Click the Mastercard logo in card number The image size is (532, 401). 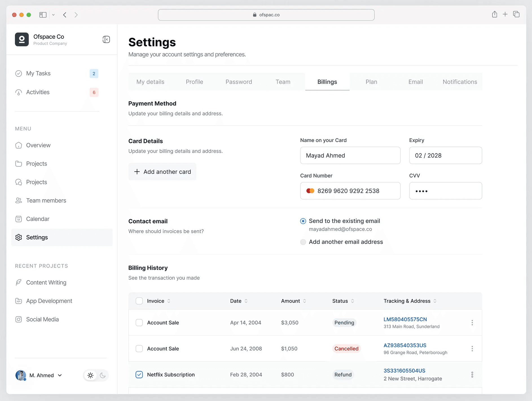pos(310,191)
